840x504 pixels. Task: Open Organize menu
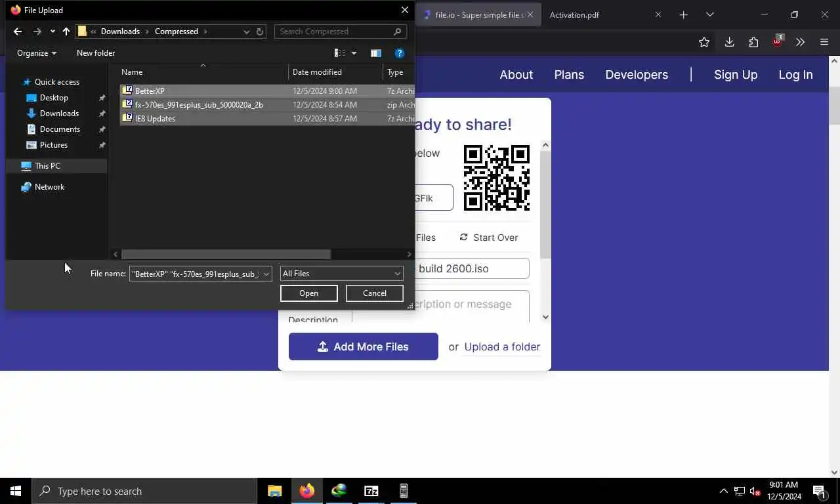(x=37, y=53)
